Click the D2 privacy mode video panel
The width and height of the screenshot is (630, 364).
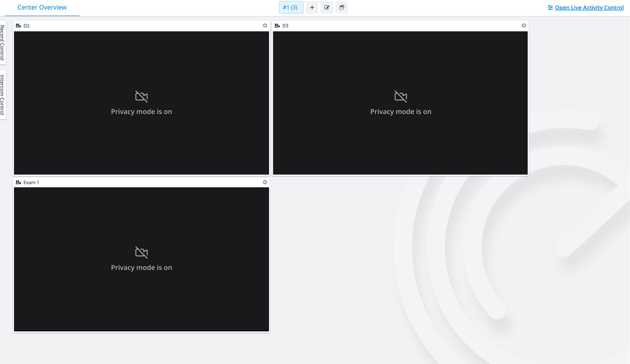142,103
